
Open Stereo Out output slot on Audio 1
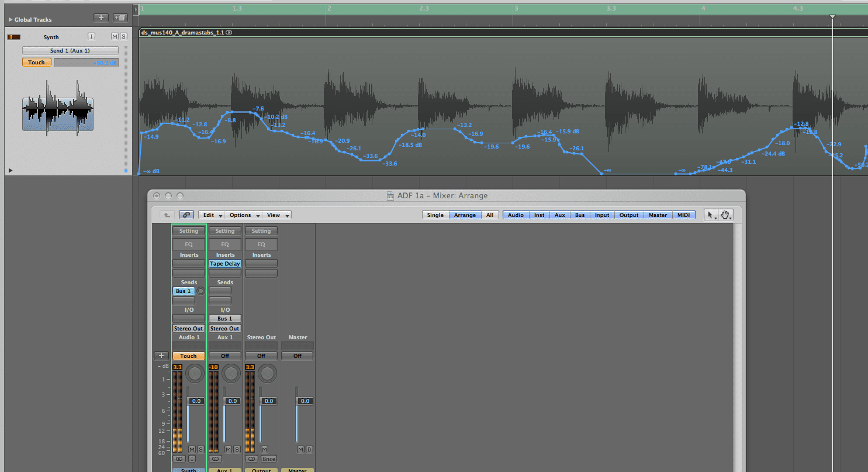coord(189,329)
